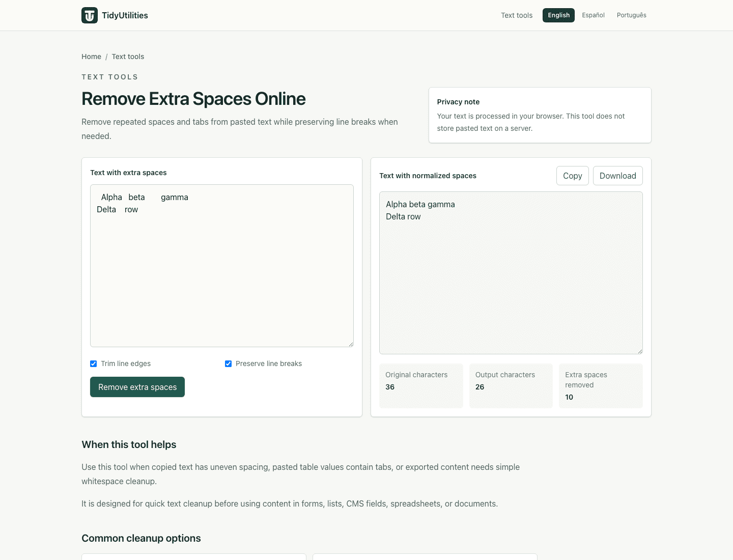The height and width of the screenshot is (560, 733).
Task: Click the Extra spaces removed value 10
Action: pos(569,397)
